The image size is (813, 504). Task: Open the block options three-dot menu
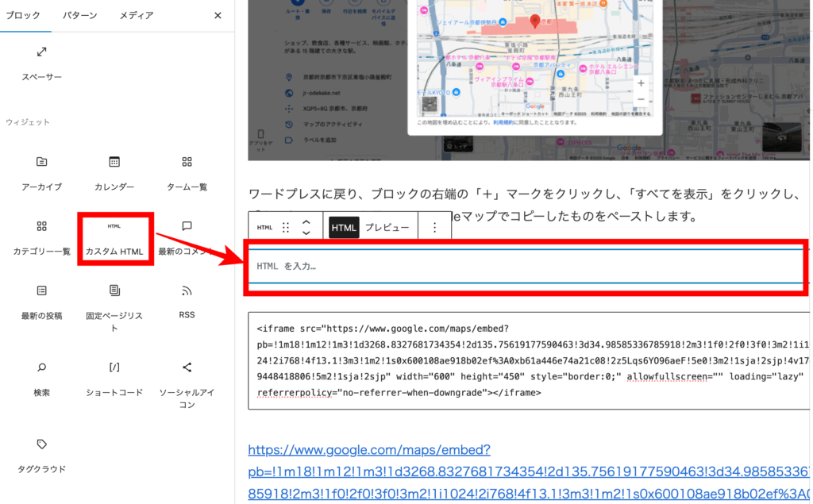[x=434, y=228]
